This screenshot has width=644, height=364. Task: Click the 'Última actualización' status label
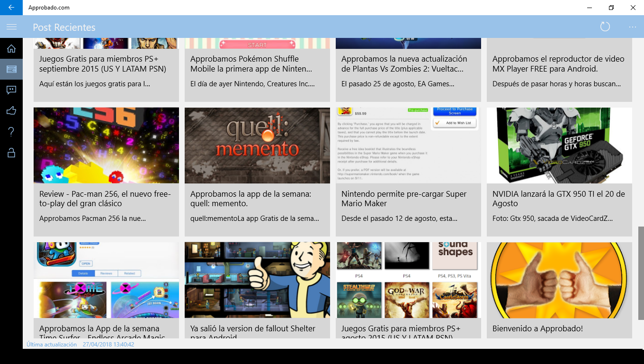52,345
